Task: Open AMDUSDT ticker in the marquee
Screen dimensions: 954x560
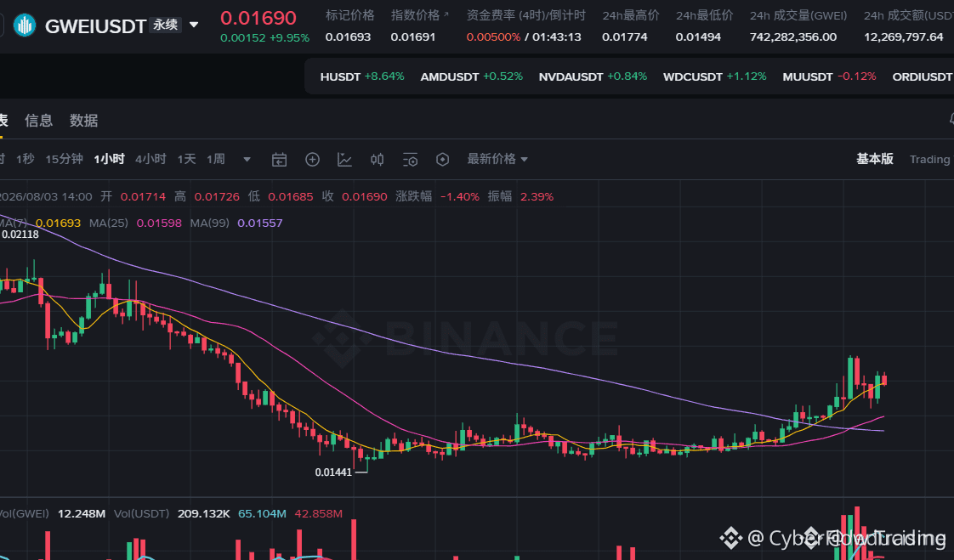Action: tap(472, 76)
